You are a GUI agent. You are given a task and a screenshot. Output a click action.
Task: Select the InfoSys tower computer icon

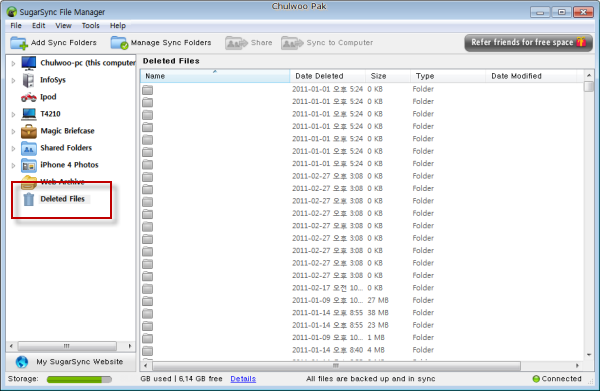28,80
